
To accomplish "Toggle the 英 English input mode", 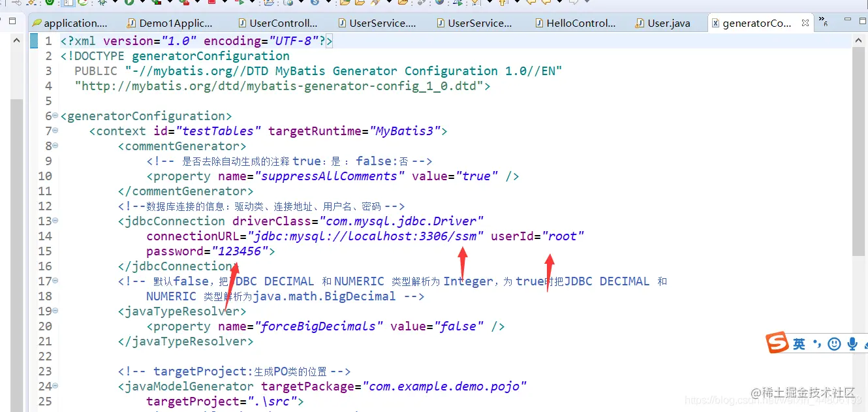I will tap(799, 343).
